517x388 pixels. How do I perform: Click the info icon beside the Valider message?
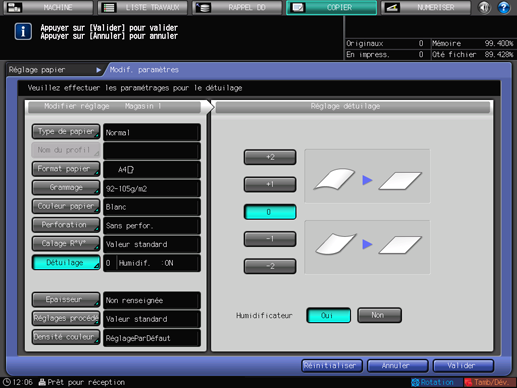(x=23, y=32)
